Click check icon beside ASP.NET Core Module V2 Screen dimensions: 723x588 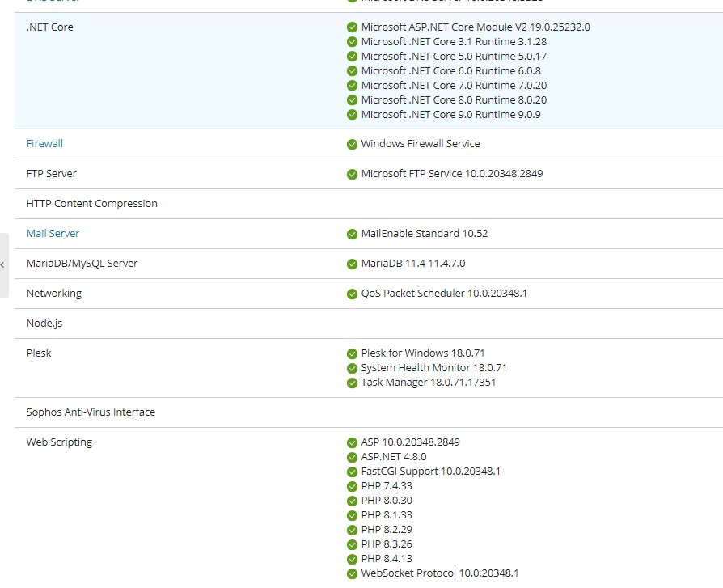pyautogui.click(x=352, y=27)
